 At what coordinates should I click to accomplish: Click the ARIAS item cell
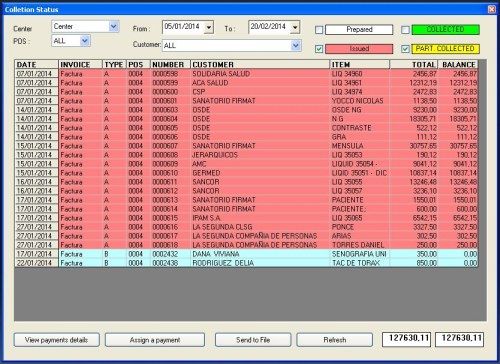(x=360, y=236)
